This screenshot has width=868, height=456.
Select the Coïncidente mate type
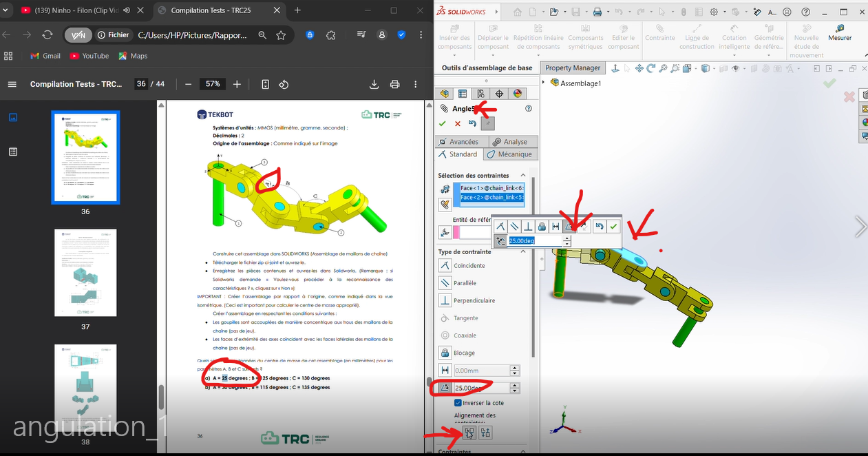[x=445, y=265]
